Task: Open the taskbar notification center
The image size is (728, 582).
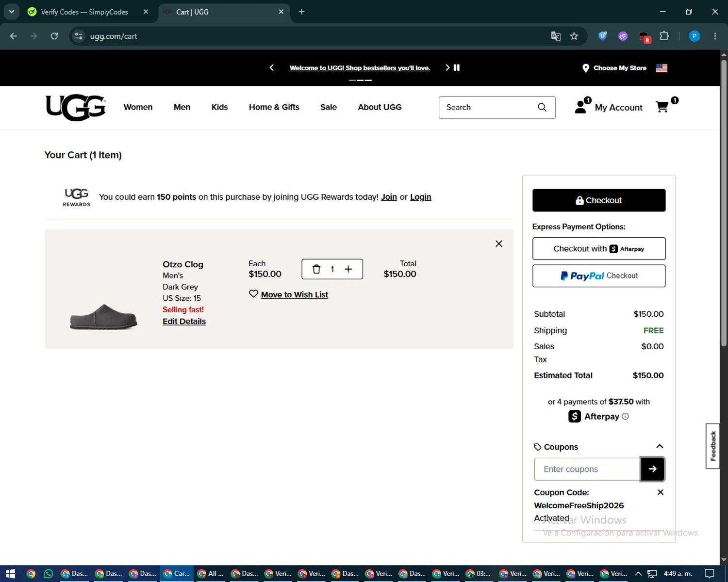Action: [709, 574]
